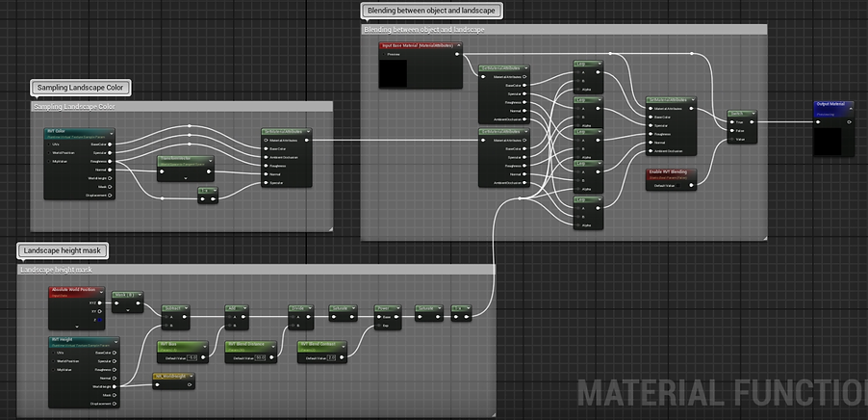The image size is (868, 420).
Task: Click the True input pin on Switch node
Action: pos(731,122)
